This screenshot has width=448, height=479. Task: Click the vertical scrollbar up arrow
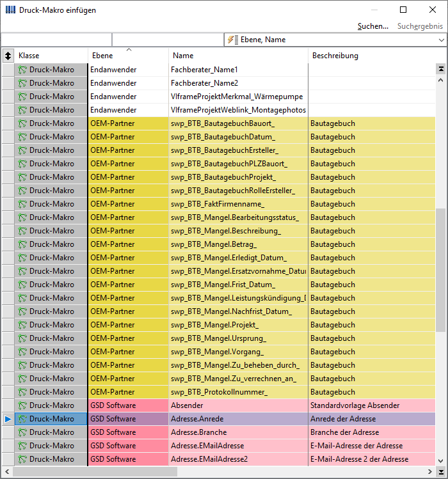(441, 81)
